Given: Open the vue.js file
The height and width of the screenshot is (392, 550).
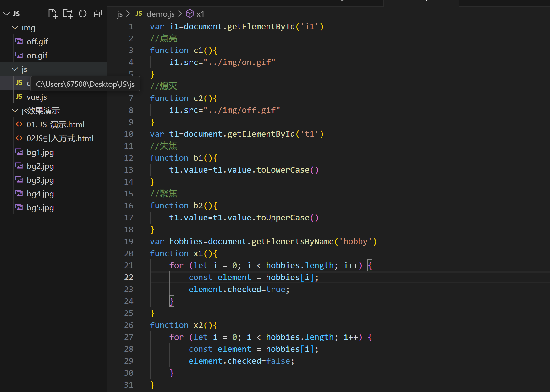Looking at the screenshot, I should (37, 97).
